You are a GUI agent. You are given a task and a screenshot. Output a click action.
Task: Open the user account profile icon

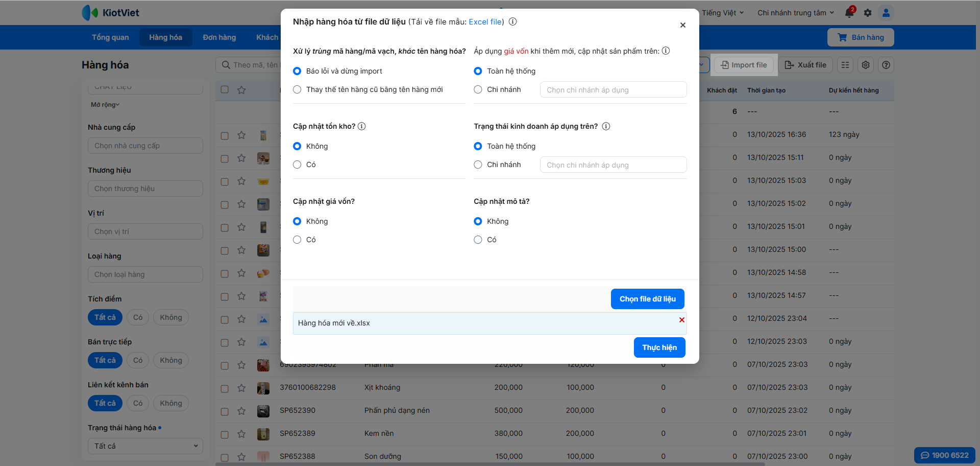pos(886,13)
